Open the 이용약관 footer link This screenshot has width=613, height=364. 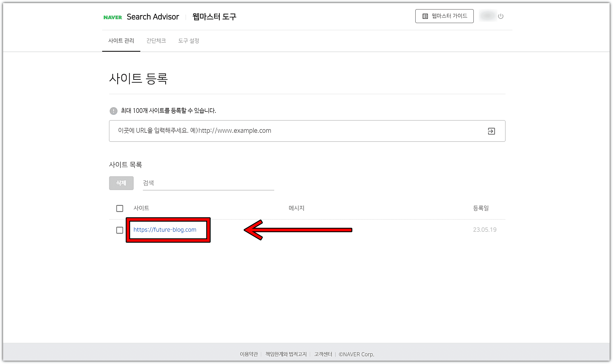(249, 354)
